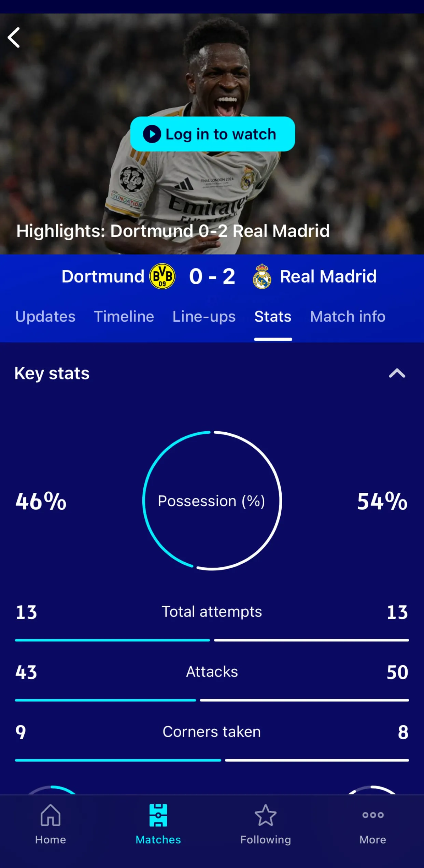Tap the Real Madrid crest

click(262, 277)
